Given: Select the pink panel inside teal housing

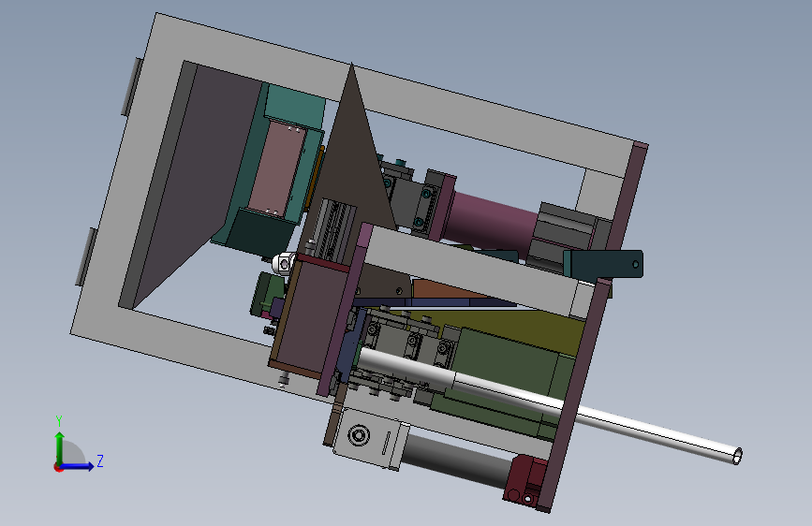Looking at the screenshot, I should point(277,168).
